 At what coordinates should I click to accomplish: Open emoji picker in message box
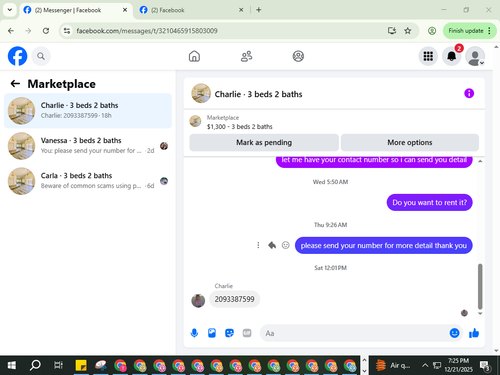click(x=454, y=333)
